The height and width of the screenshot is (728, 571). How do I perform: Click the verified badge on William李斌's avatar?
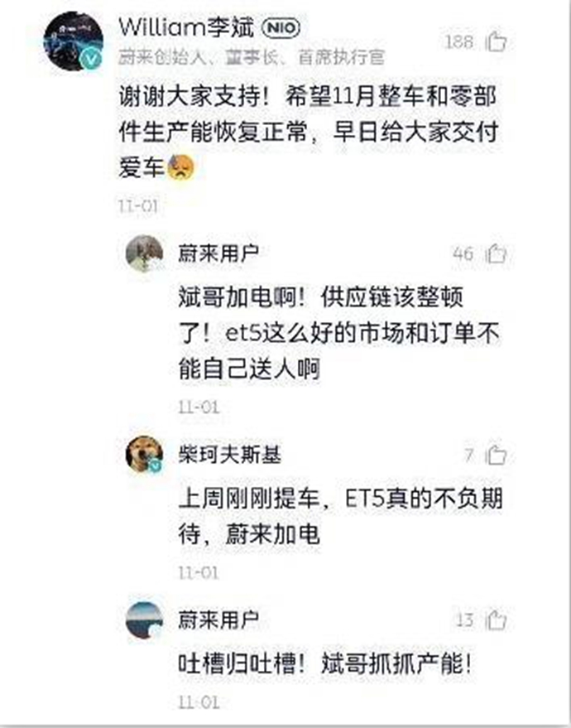tap(92, 60)
